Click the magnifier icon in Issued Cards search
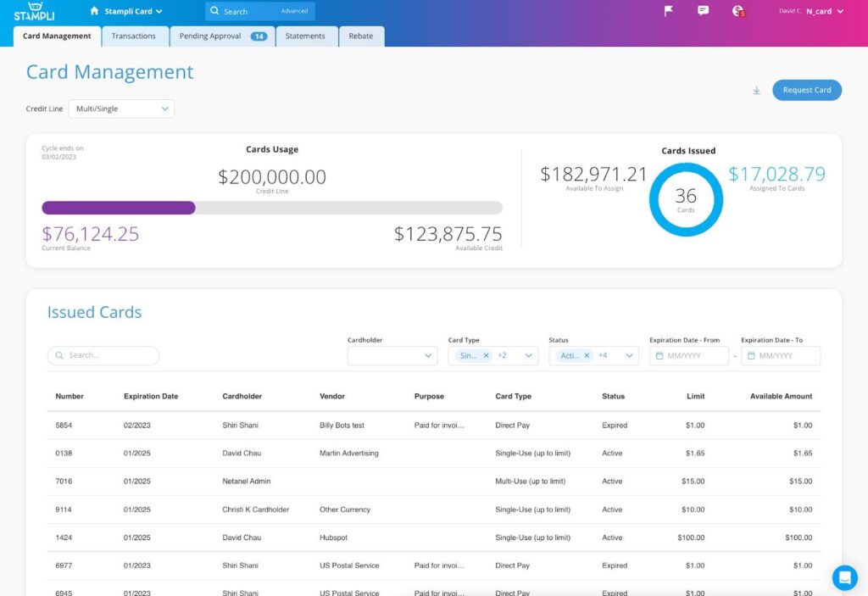This screenshot has width=868, height=596. coord(58,355)
